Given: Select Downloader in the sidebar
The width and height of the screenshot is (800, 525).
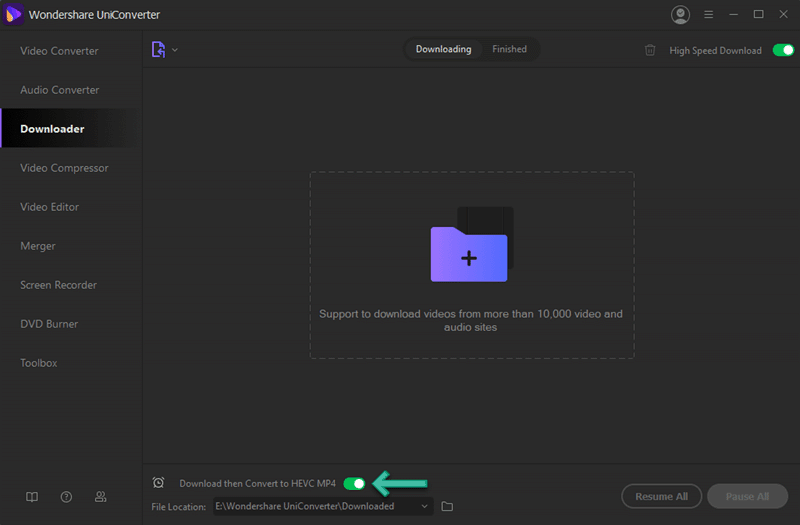Looking at the screenshot, I should tap(71, 129).
